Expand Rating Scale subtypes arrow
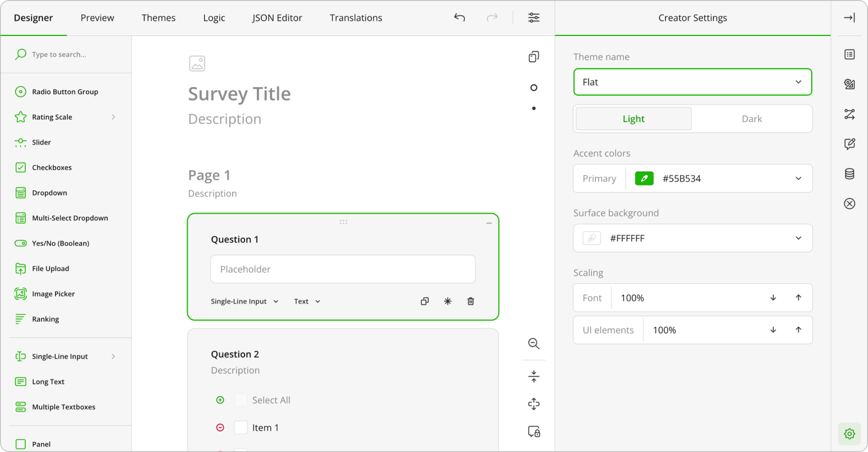 (113, 117)
